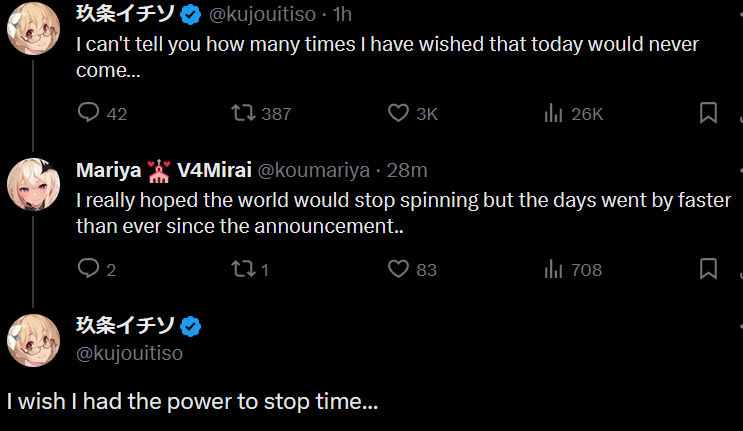743x431 pixels.
Task: Like Mariya's tweet with 83 likes
Action: (x=399, y=268)
